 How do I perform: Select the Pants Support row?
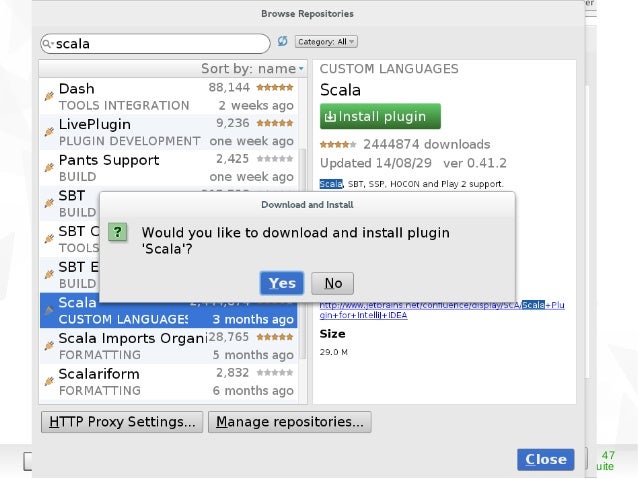(x=168, y=168)
